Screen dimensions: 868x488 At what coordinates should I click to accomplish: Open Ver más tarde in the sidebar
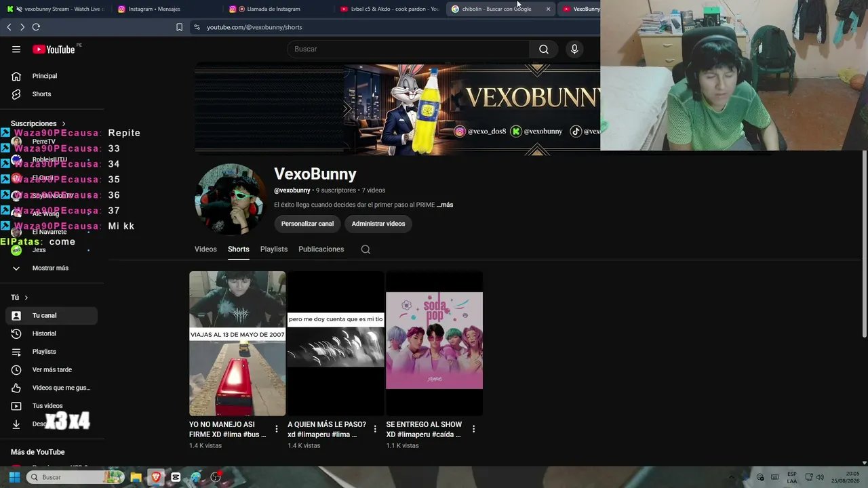click(x=52, y=370)
